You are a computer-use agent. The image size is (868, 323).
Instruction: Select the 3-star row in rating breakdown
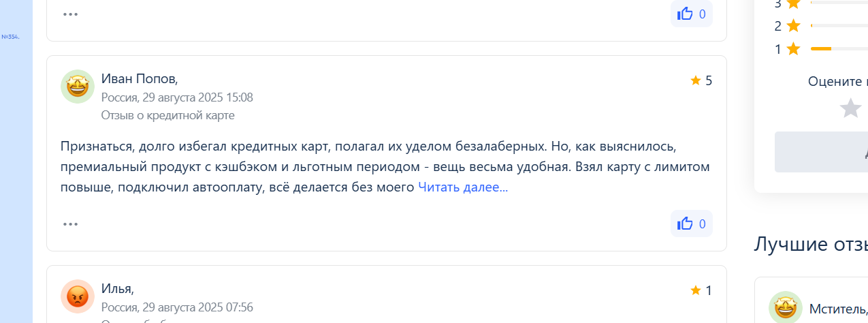820,3
